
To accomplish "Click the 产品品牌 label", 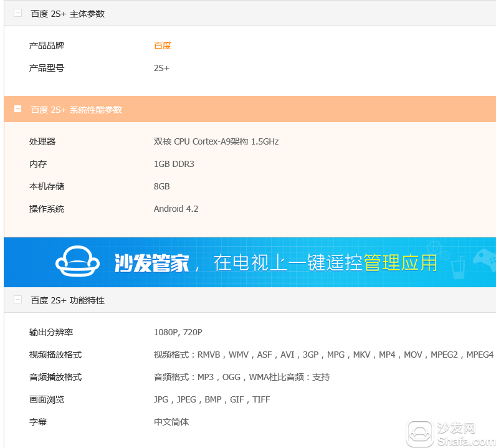I will [47, 45].
